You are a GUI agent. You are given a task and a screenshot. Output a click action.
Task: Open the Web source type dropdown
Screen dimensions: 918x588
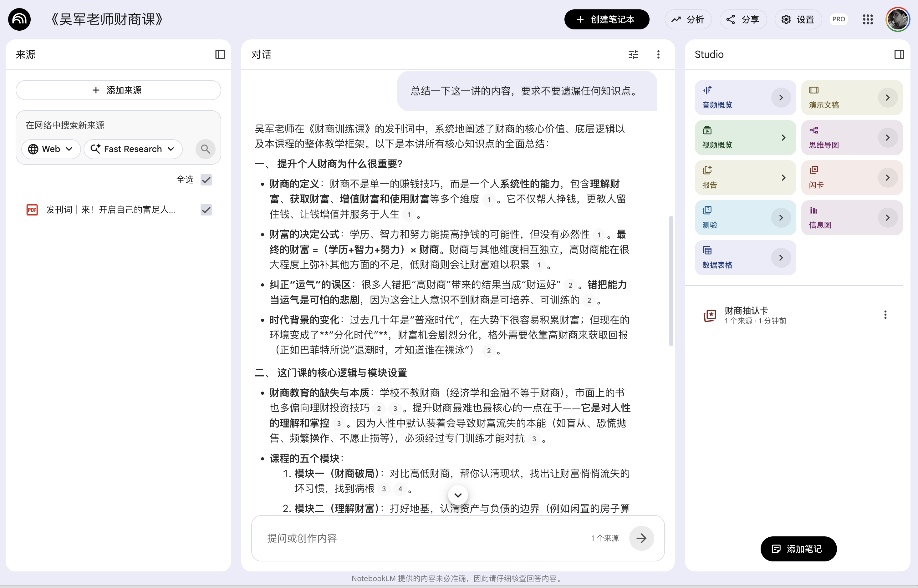click(51, 149)
